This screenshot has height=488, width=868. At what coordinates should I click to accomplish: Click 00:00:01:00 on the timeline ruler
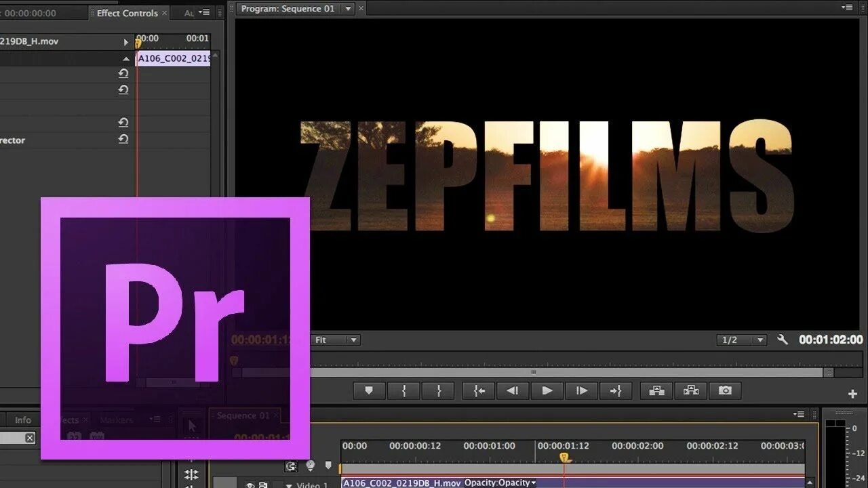point(489,446)
